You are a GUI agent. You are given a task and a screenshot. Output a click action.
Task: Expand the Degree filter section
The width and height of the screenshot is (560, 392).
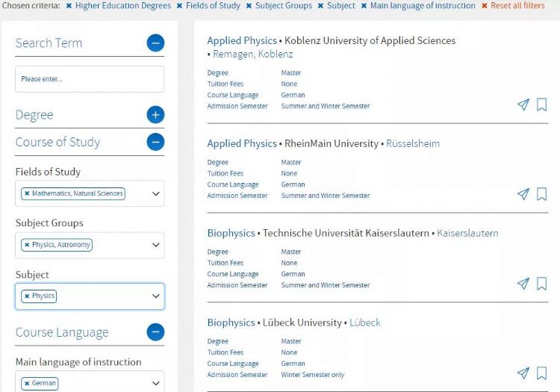pos(155,115)
